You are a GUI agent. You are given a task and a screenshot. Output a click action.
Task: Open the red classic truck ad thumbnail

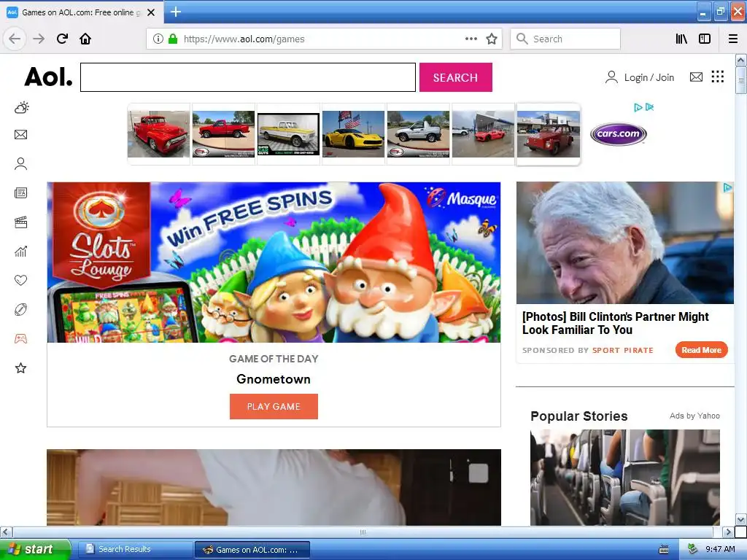[x=158, y=134]
